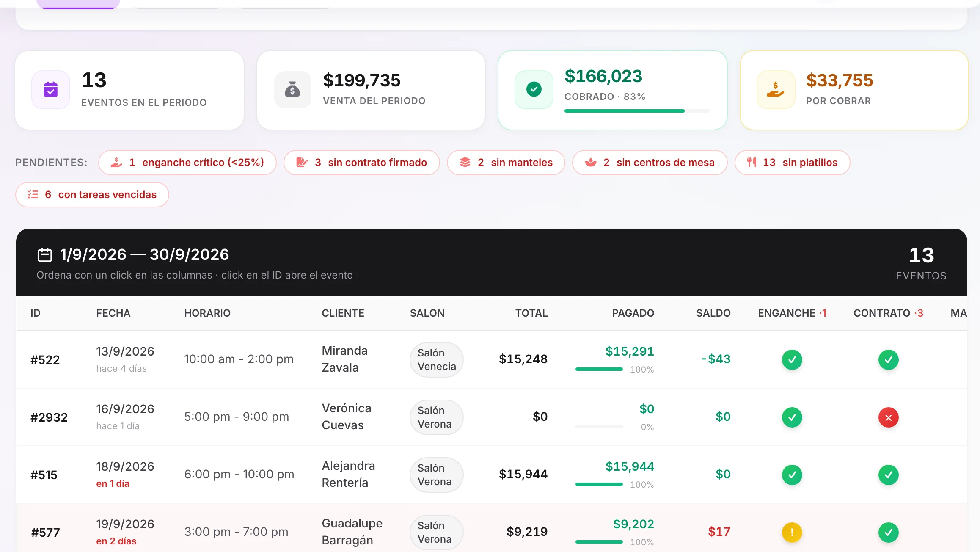980x552 pixels.
Task: Filter by sin contrato firmado chip
Action: 362,163
